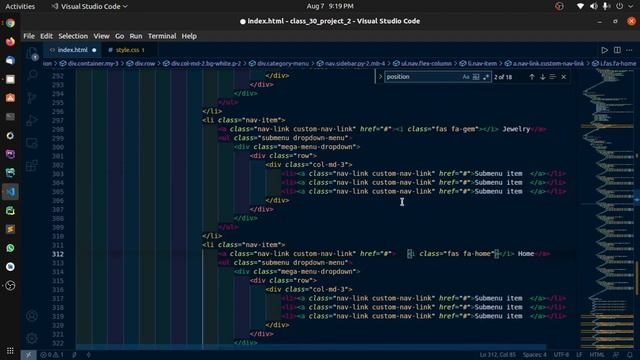This screenshot has height=360, width=640.
Task: Expand Replace mode in find widget
Action: pyautogui.click(x=380, y=77)
